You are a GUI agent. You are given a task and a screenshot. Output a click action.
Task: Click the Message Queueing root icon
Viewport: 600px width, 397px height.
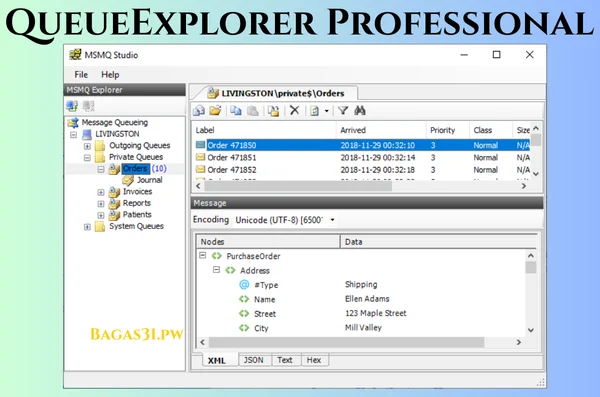pyautogui.click(x=73, y=123)
